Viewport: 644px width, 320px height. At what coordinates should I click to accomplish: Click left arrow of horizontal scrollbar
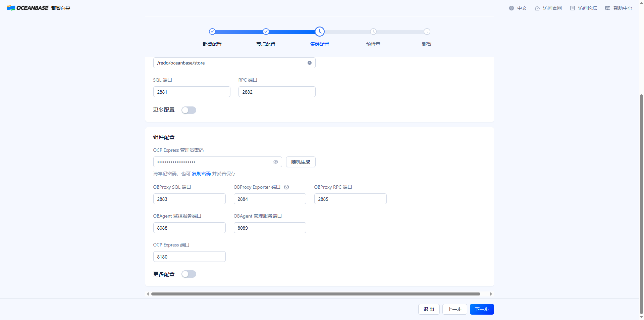[x=148, y=294]
